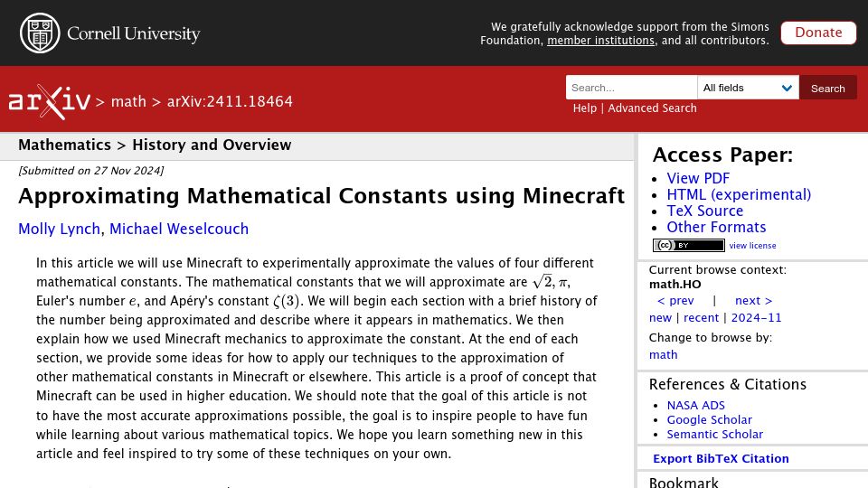This screenshot has width=868, height=488.
Task: Open the View PDF link
Action: (698, 178)
